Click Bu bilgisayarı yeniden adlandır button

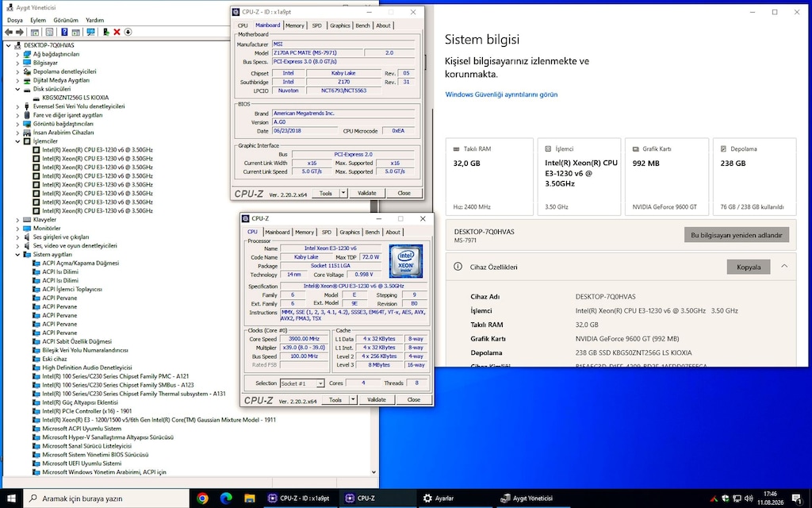pos(737,235)
